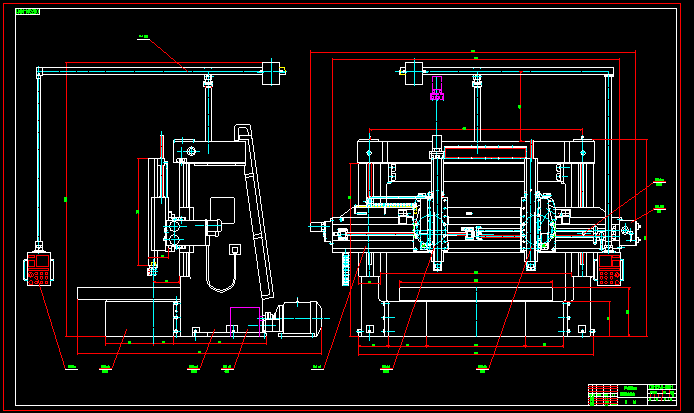Select the lower leader label at far right

pos(659,208)
